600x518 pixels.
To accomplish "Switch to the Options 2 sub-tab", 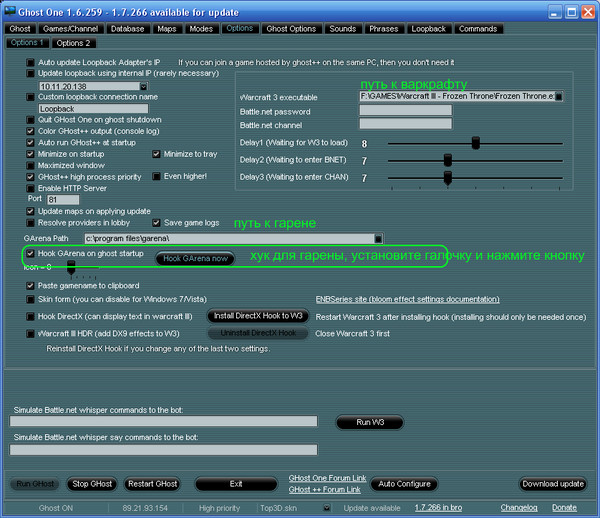I will pyautogui.click(x=73, y=43).
